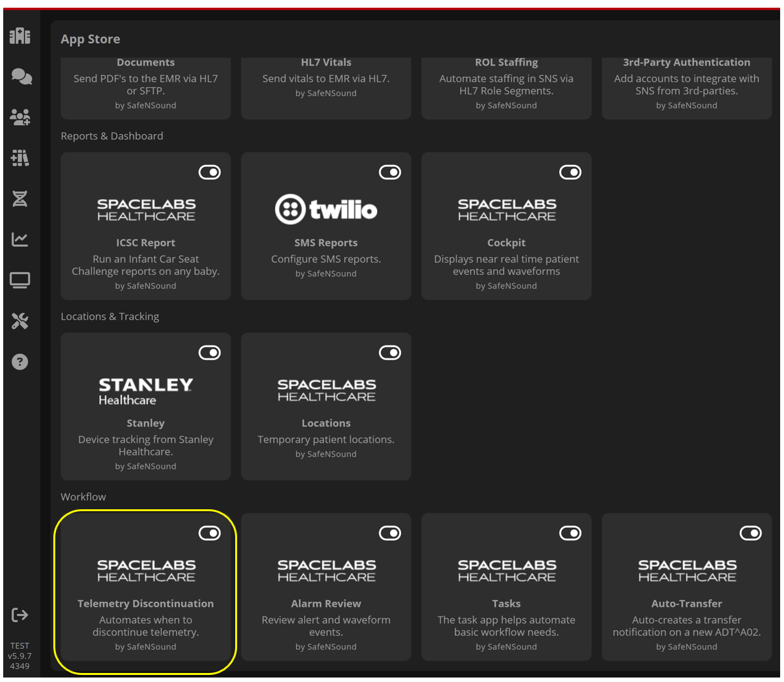Click 'Add accounts to integrate' description

pyautogui.click(x=686, y=85)
